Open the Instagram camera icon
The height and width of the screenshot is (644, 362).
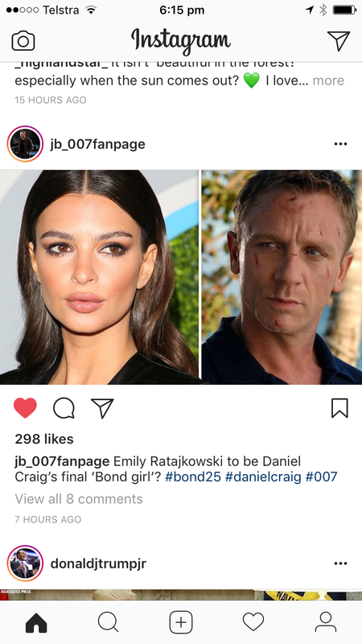coord(23,41)
